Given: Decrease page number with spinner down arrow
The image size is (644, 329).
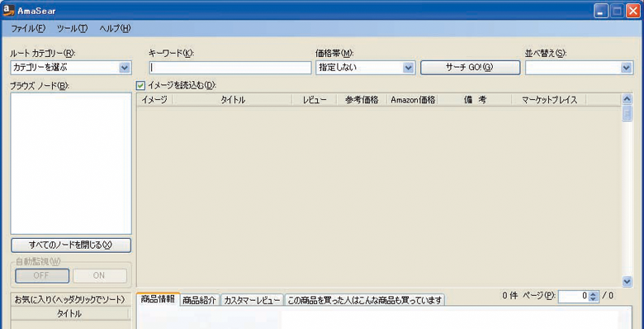Looking at the screenshot, I should (592, 299).
